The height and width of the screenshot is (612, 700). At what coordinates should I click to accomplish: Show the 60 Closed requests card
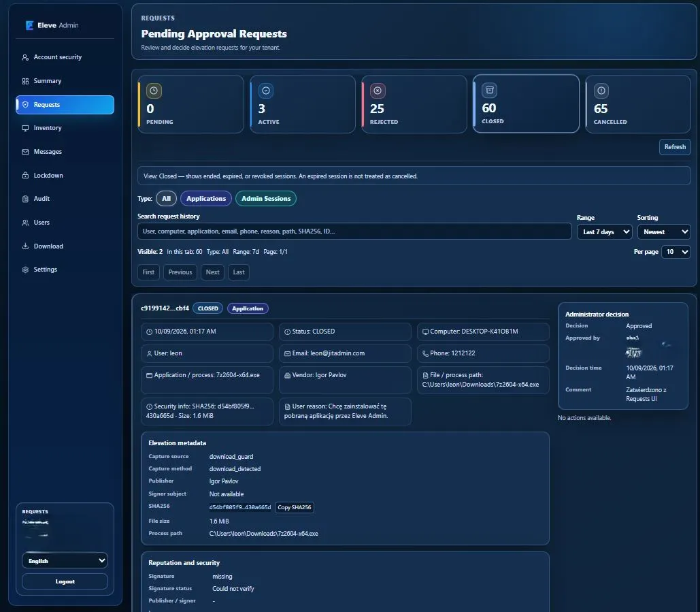pyautogui.click(x=526, y=103)
